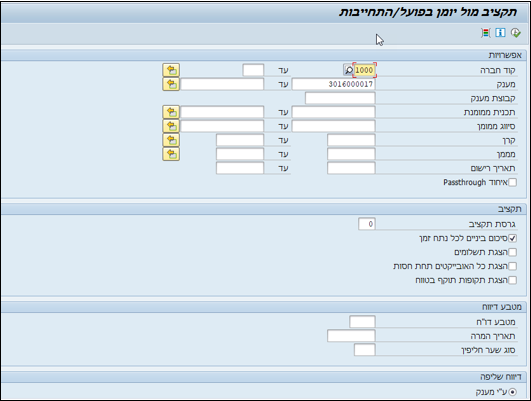Open multiple selection for סיווג ממומן row
The height and width of the screenshot is (401, 531).
171,126
